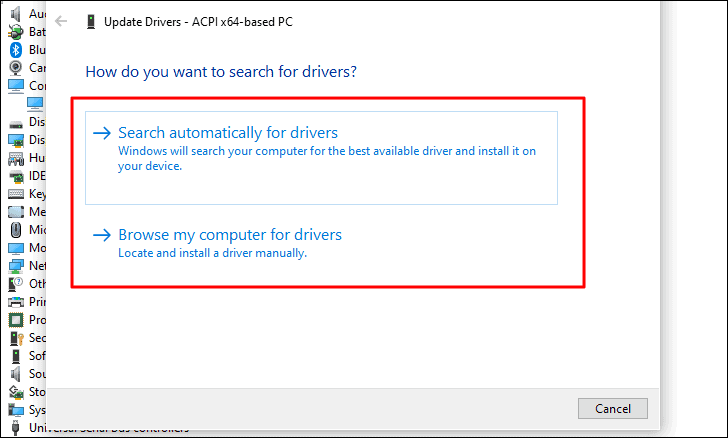The height and width of the screenshot is (438, 728).
Task: Go back with the dialog's back arrow
Action: (61, 21)
